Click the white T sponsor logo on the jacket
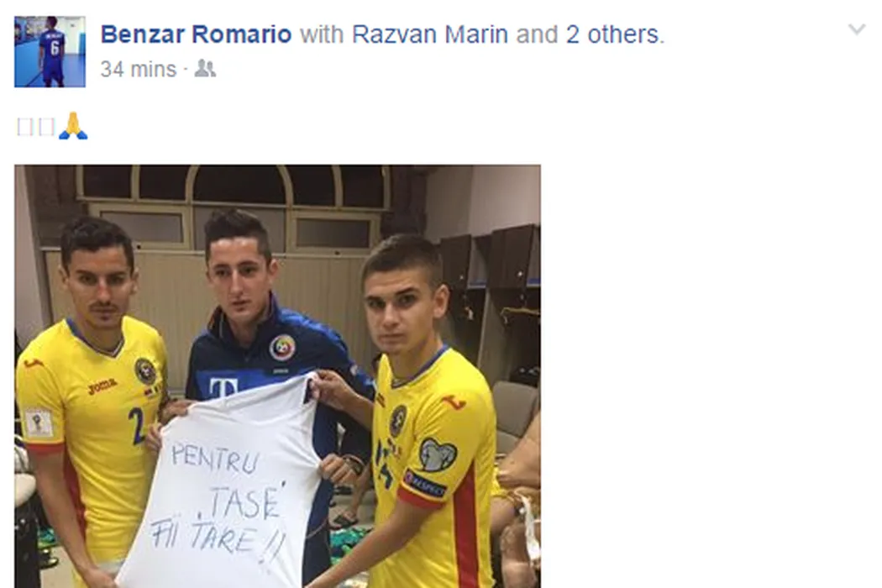This screenshot has width=882, height=588. (223, 387)
